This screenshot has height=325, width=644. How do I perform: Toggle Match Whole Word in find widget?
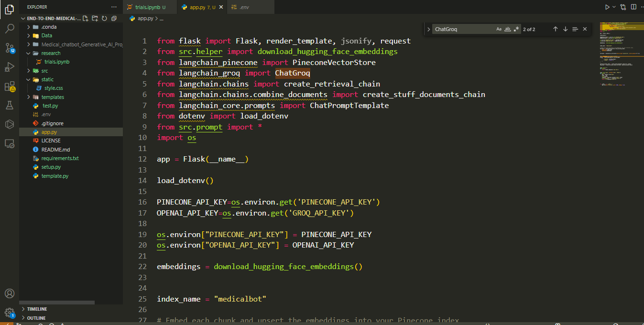pyautogui.click(x=508, y=29)
